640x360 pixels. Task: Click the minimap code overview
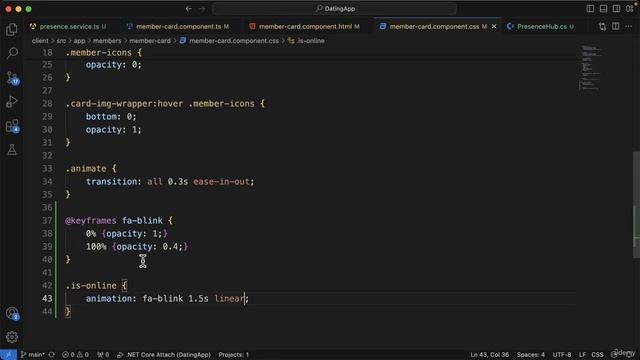click(x=590, y=67)
